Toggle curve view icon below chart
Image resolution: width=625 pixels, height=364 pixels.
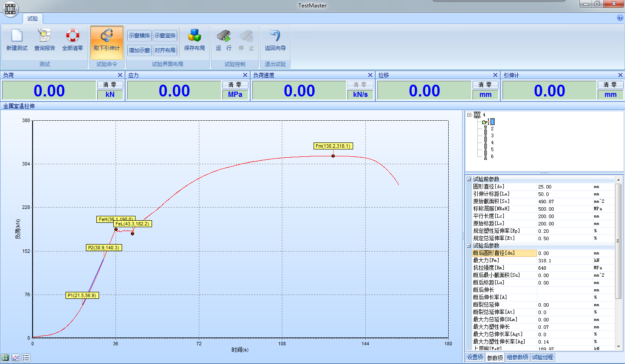(x=16, y=358)
